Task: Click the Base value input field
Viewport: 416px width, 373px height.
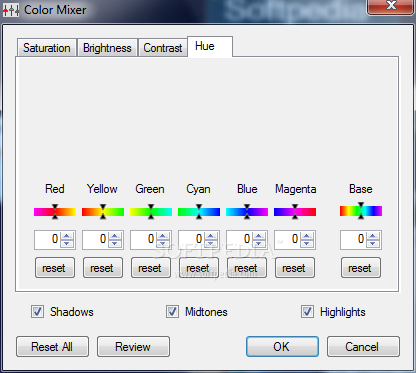Action: coord(353,239)
